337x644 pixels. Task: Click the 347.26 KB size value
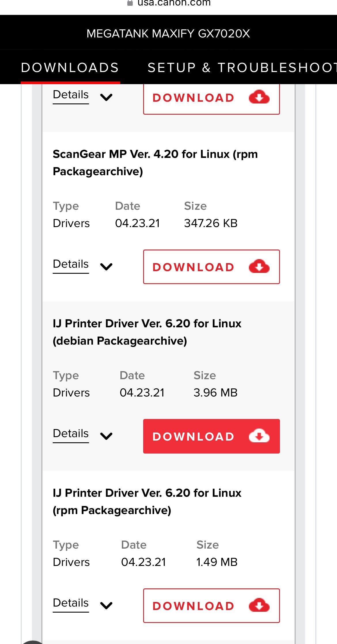(211, 223)
